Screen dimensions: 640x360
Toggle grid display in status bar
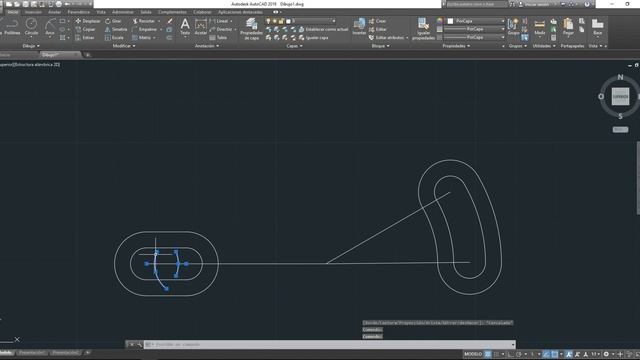coord(488,354)
